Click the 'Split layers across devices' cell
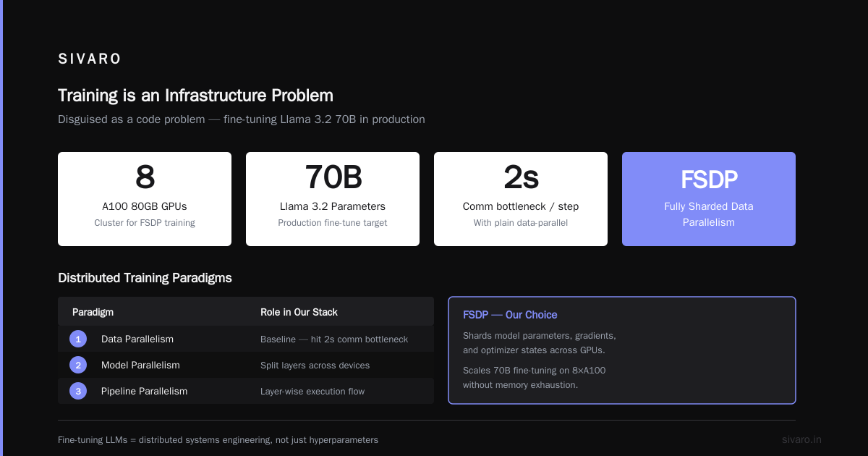This screenshot has height=456, width=868. 315,365
